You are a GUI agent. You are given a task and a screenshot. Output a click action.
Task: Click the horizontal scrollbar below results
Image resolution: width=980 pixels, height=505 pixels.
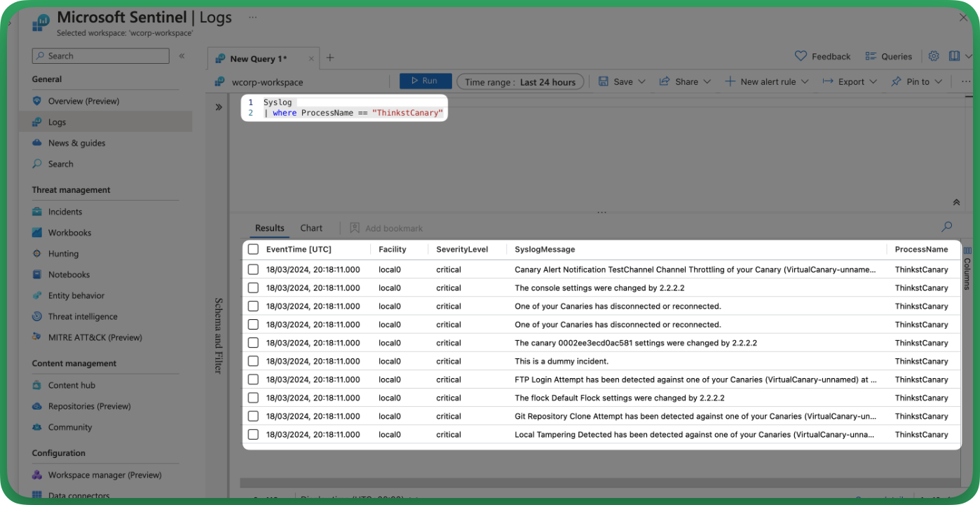point(600,483)
